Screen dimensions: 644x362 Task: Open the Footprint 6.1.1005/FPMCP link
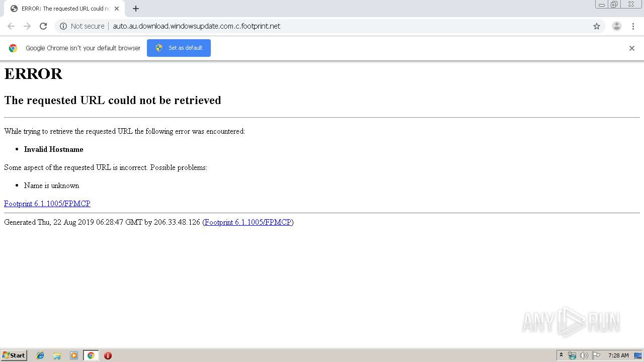coord(47,204)
